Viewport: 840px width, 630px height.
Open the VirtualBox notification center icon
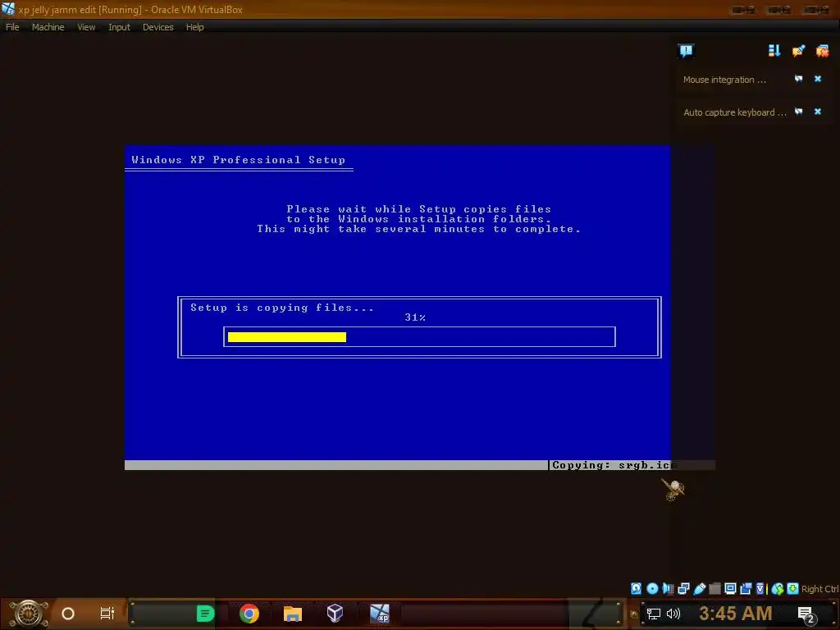tap(686, 51)
